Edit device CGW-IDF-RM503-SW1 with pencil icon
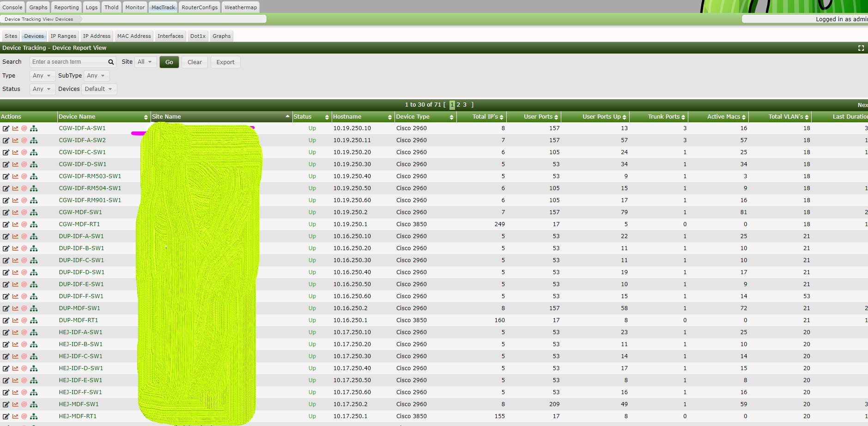Image resolution: width=868 pixels, height=426 pixels. [6, 176]
